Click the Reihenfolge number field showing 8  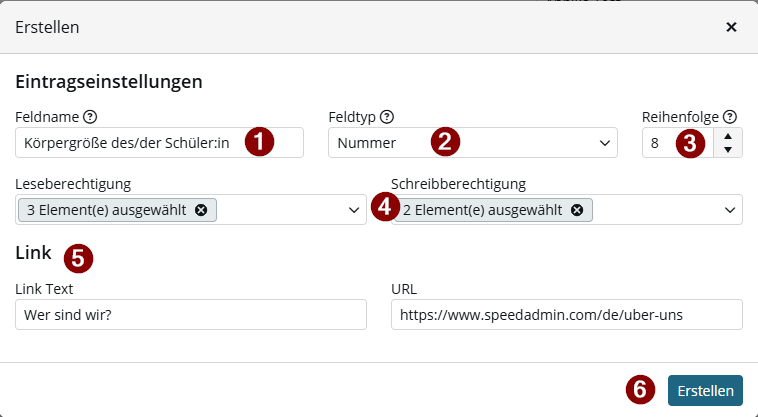coord(678,143)
